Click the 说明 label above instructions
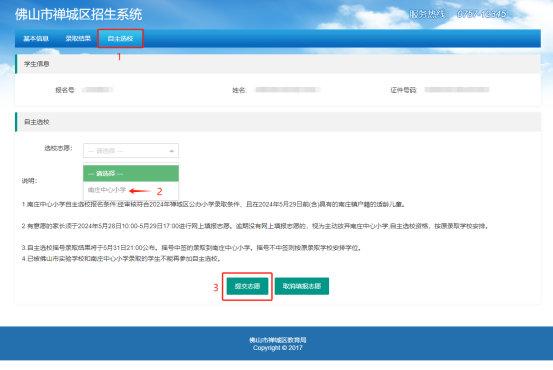553x370 pixels. click(30, 181)
